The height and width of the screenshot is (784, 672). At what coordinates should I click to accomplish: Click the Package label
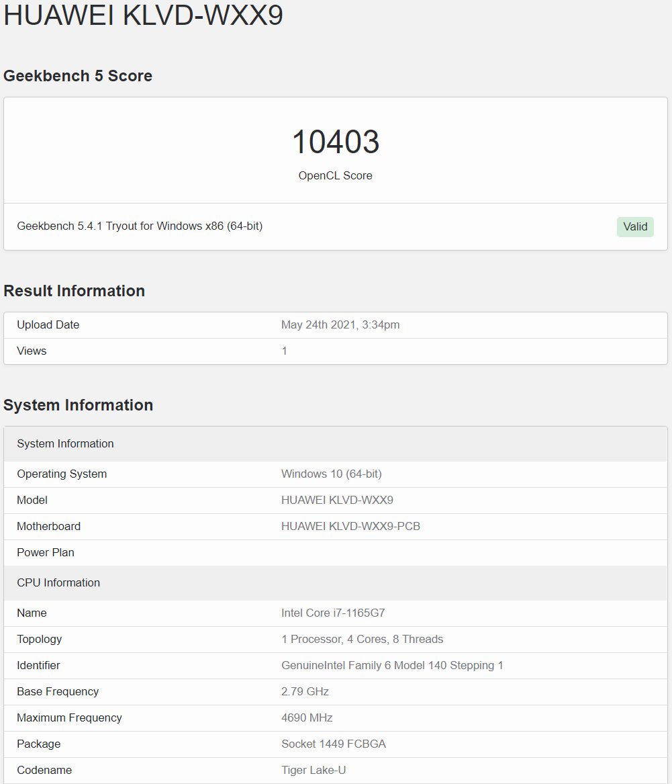[38, 744]
